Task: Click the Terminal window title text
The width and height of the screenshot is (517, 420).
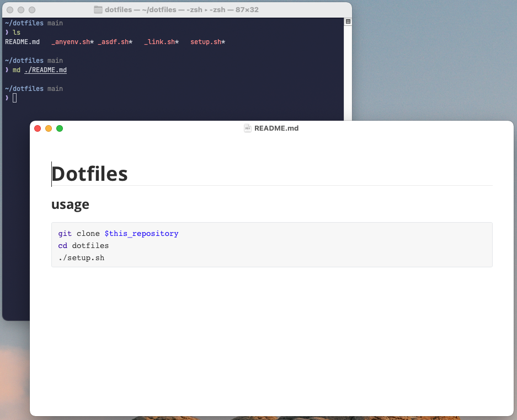Action: click(x=182, y=9)
